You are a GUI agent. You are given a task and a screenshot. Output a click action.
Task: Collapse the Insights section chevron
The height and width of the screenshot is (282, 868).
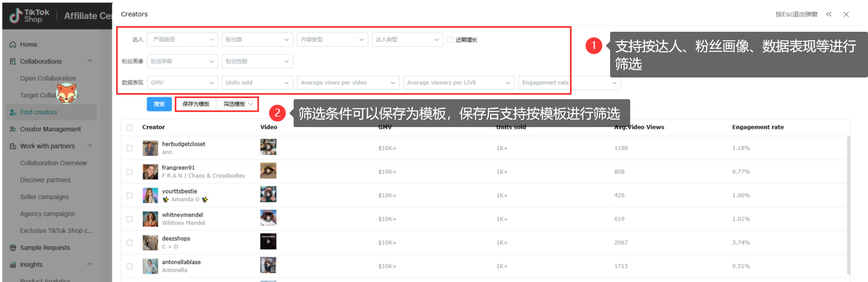click(90, 265)
